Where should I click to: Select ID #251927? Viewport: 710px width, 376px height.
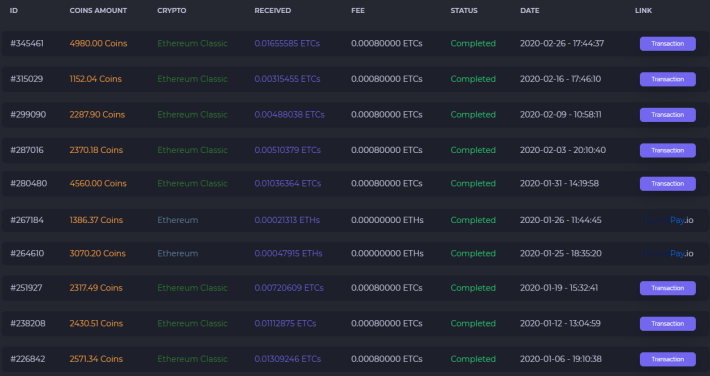(26, 288)
